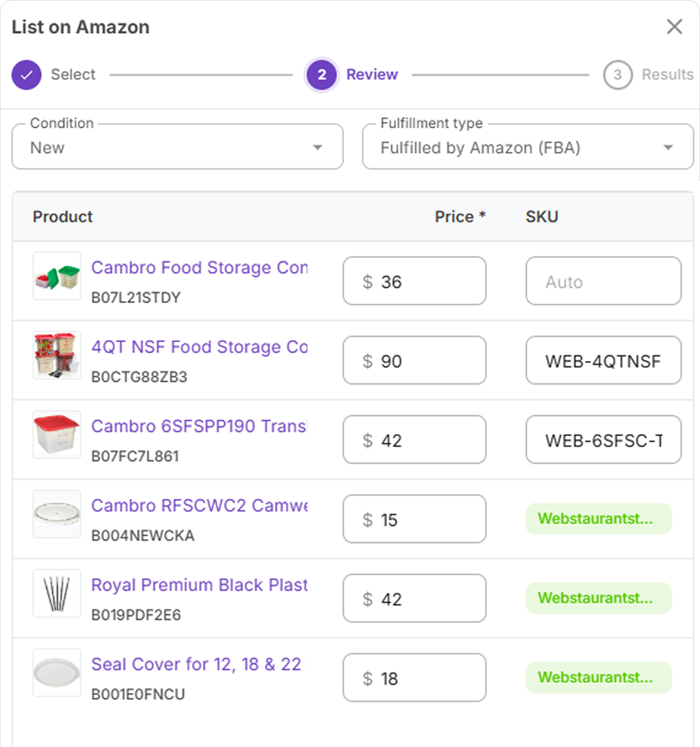Click the Webstaurantst... tag for Cambro RFSCWC2
Viewport: 700px width, 747px height.
[x=598, y=519]
